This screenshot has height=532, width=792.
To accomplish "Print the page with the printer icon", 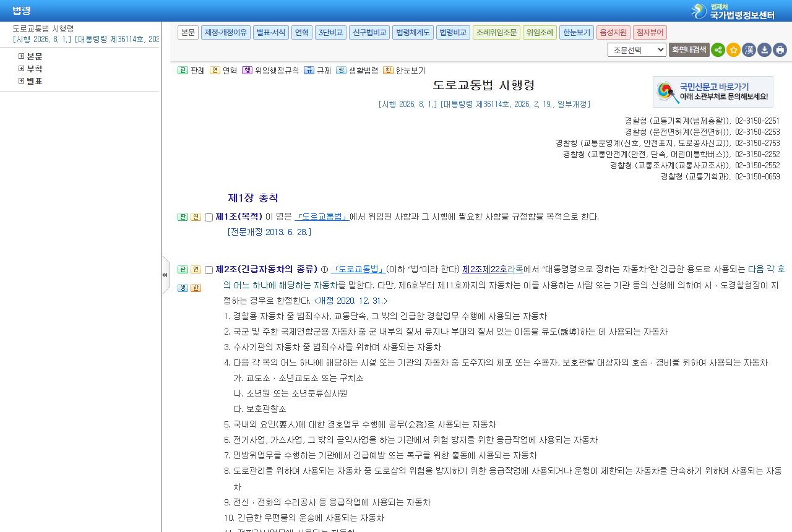I will (x=780, y=50).
